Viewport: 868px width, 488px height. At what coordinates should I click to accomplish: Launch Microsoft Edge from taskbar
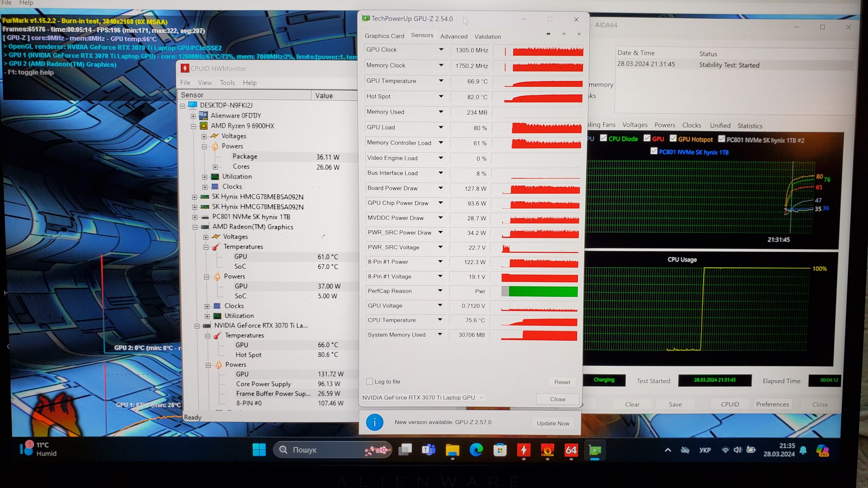point(476,450)
